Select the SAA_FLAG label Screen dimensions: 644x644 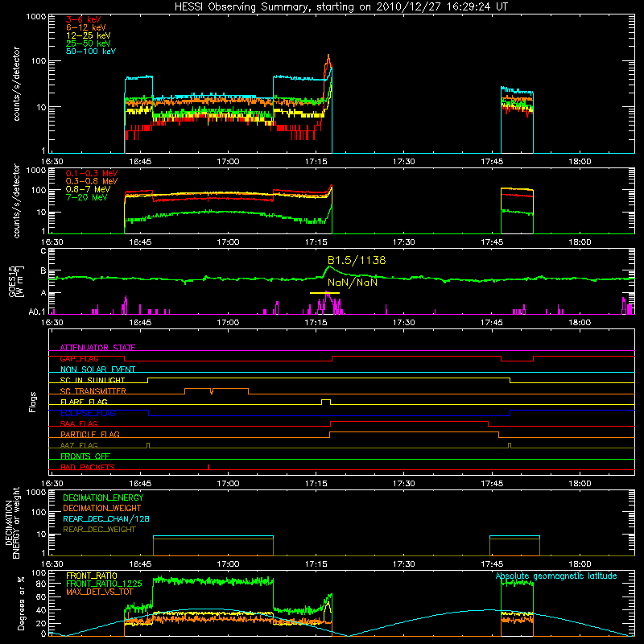tap(79, 423)
